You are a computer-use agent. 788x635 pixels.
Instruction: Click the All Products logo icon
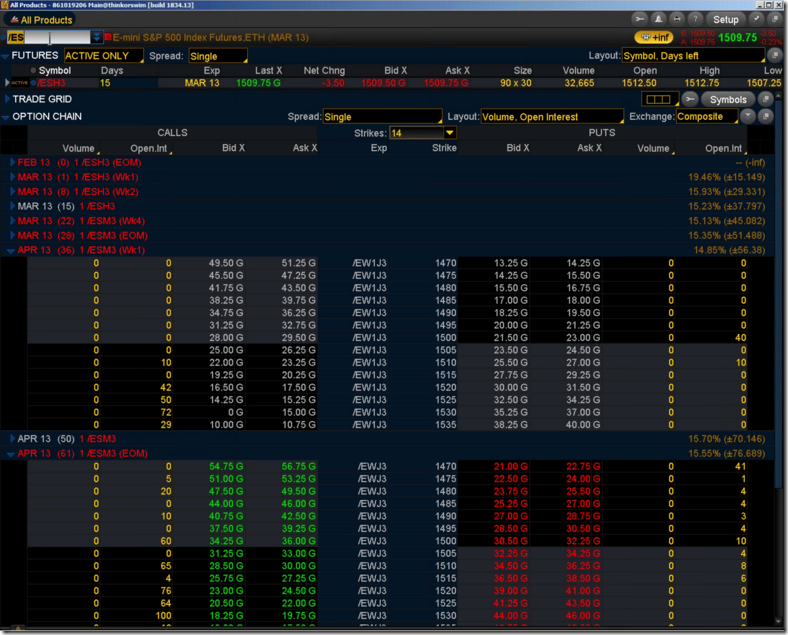coord(14,20)
